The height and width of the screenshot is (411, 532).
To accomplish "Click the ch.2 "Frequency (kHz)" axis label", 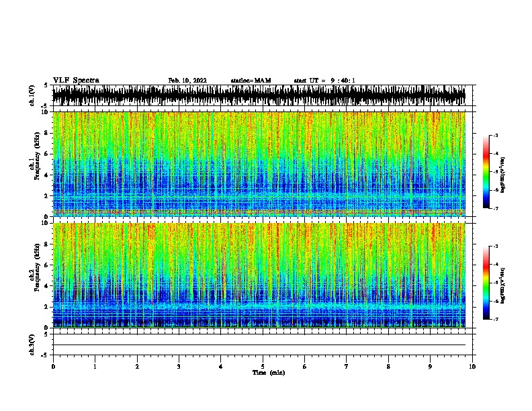I will coord(37,267).
